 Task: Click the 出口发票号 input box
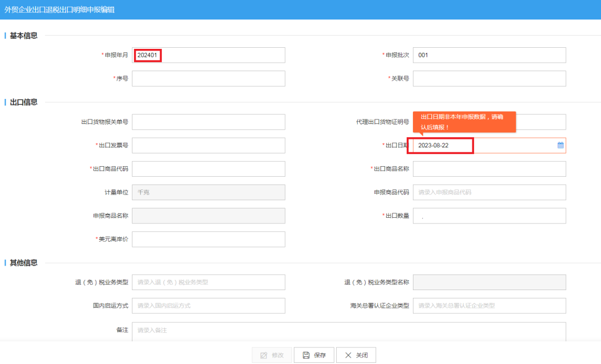click(x=208, y=146)
